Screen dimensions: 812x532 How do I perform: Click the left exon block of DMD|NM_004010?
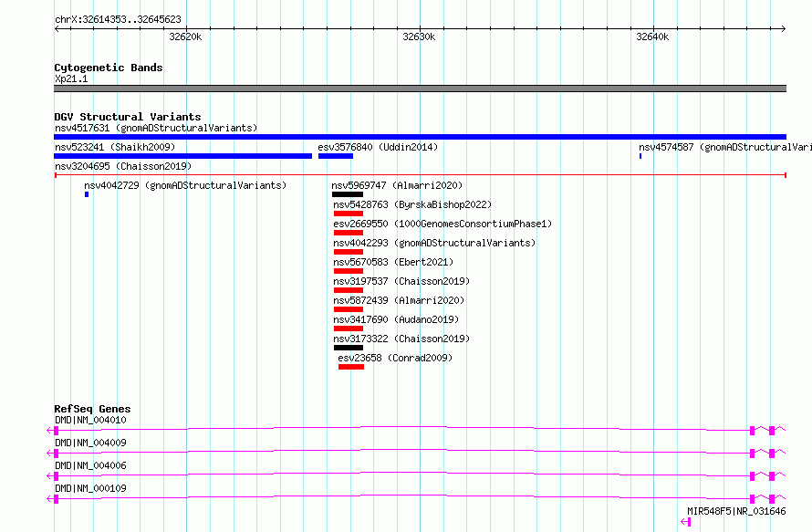point(57,431)
